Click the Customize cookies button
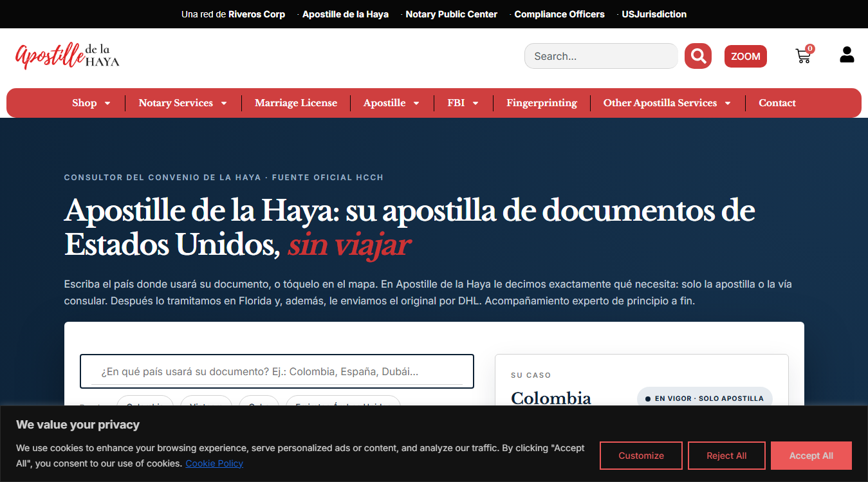Viewport: 868px width, 482px height. (641, 456)
